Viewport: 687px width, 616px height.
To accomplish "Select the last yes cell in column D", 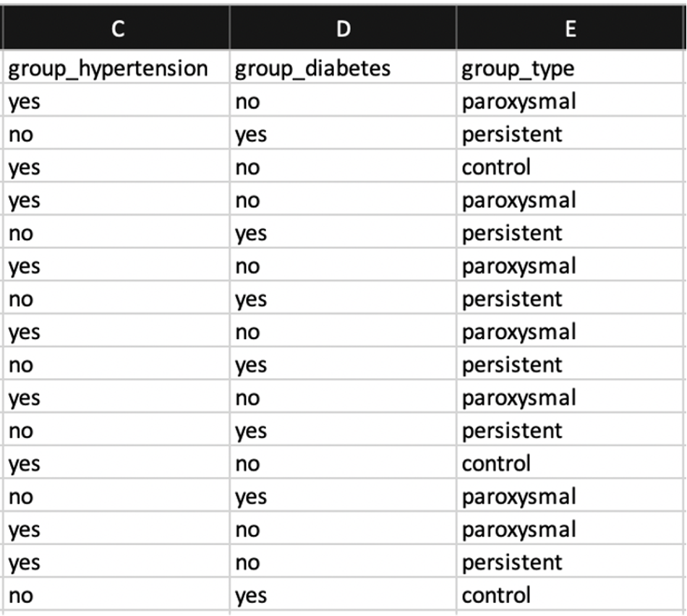I will point(343,595).
